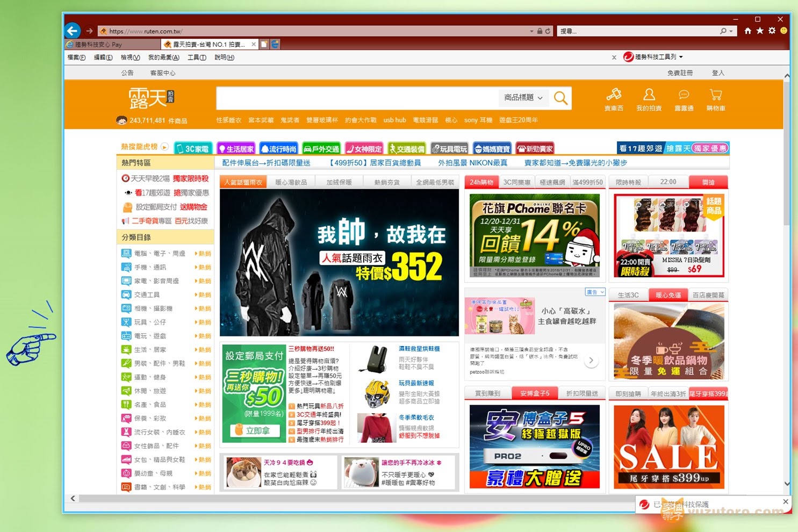
Task: Open the 我的最愛(A) menu
Action: click(163, 57)
